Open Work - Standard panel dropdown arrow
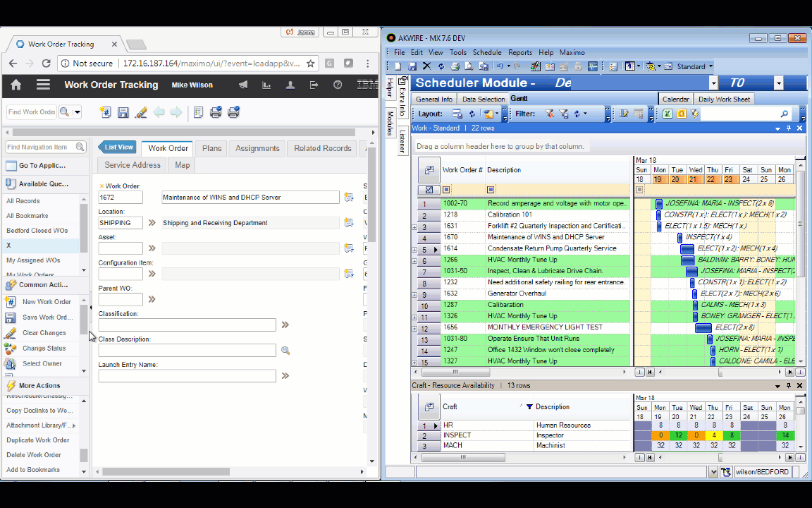The height and width of the screenshot is (508, 812). pyautogui.click(x=777, y=128)
